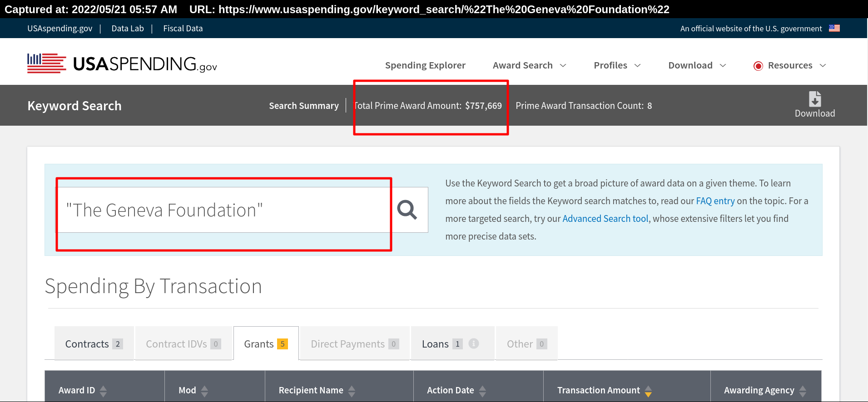
Task: Sort by Mod column arrows
Action: click(204, 391)
